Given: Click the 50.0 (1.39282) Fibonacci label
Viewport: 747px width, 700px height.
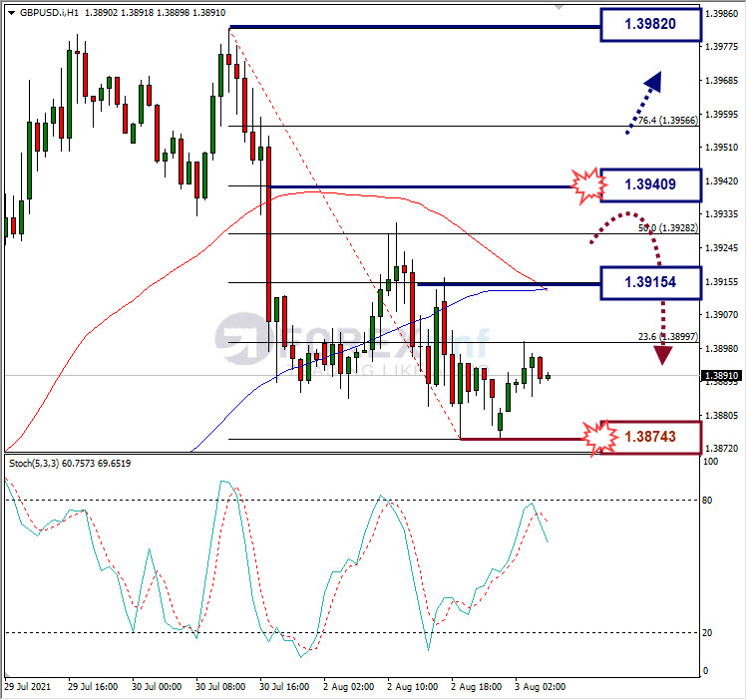Looking at the screenshot, I should pos(668,228).
